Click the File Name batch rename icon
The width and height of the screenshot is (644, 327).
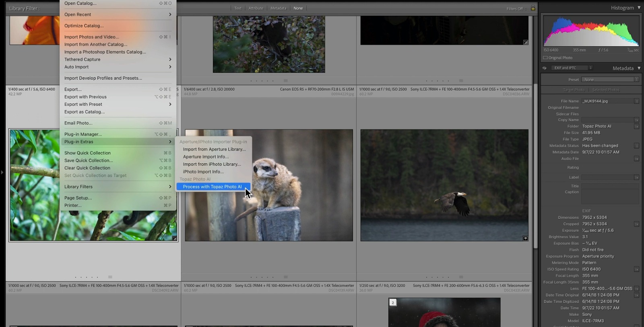tap(636, 101)
